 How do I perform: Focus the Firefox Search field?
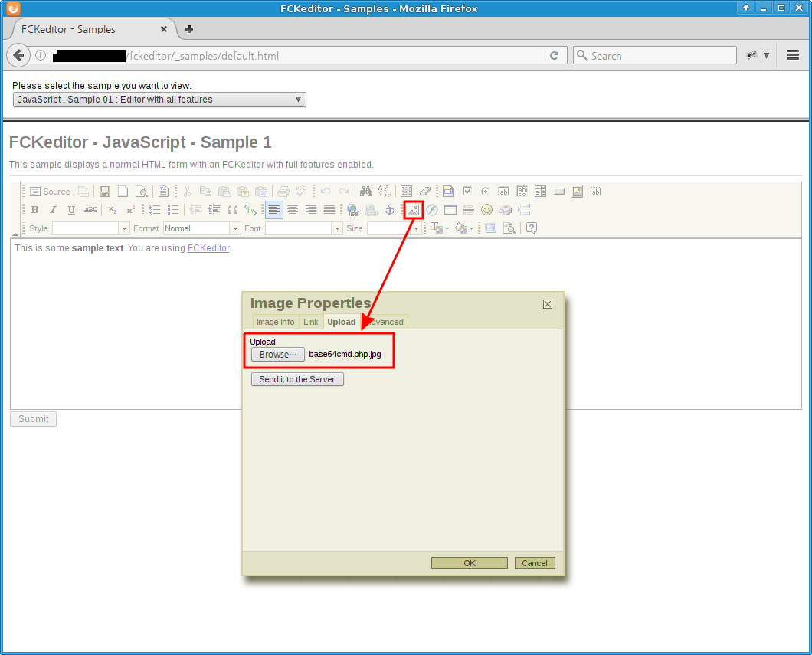654,55
